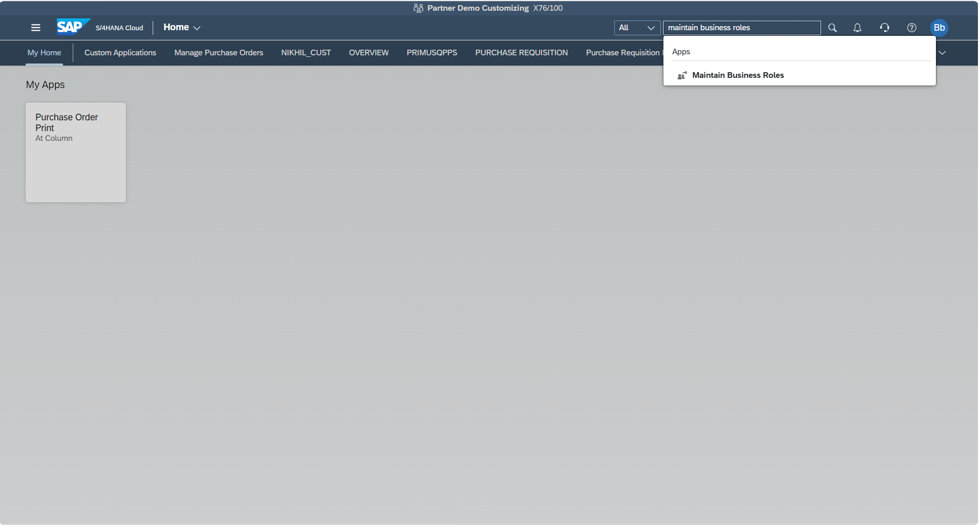Click the Maintain Business Roles app icon
The height and width of the screenshot is (525, 980).
coord(682,75)
